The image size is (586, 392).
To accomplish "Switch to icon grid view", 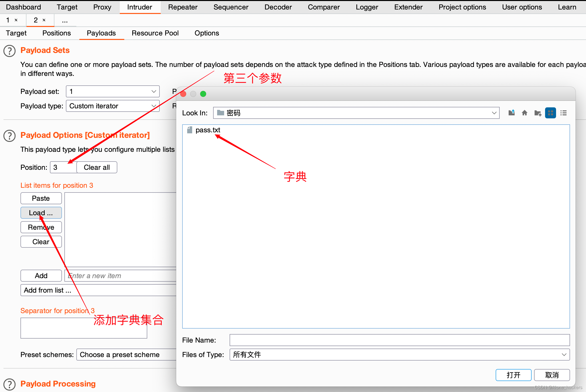I will pos(550,113).
